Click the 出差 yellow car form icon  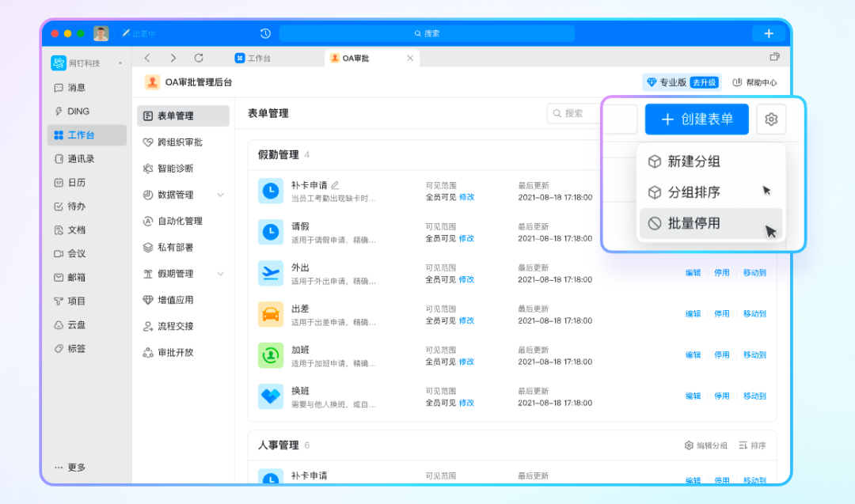(x=271, y=314)
